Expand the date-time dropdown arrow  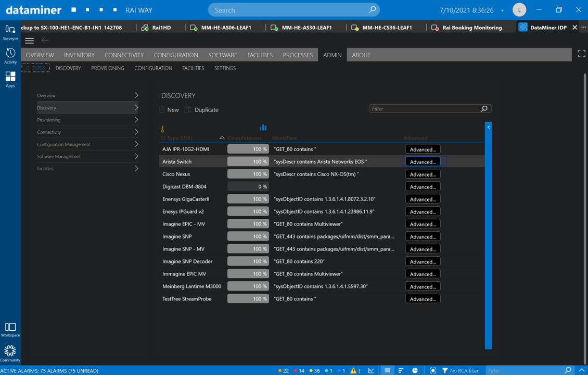click(503, 10)
